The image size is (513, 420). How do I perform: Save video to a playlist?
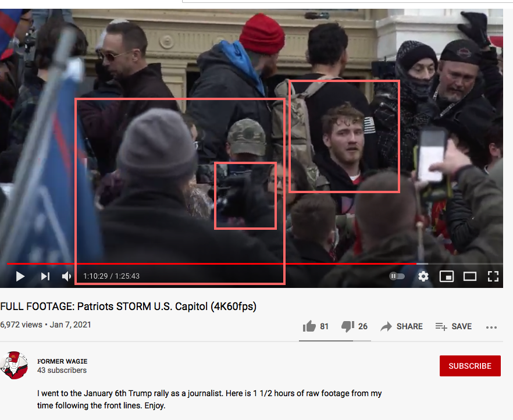click(454, 326)
